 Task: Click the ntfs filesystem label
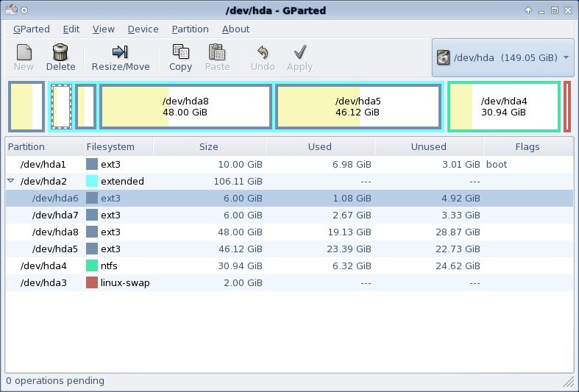pyautogui.click(x=109, y=266)
